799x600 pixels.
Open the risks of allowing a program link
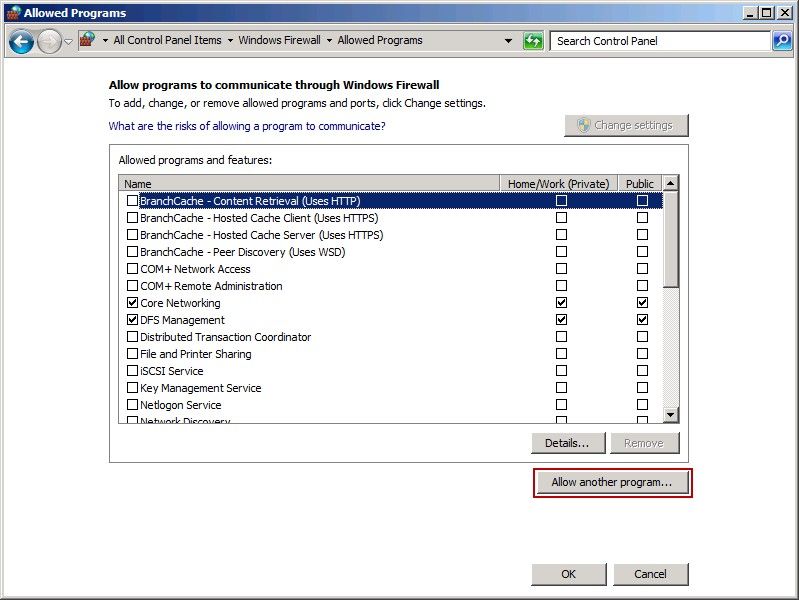(247, 126)
